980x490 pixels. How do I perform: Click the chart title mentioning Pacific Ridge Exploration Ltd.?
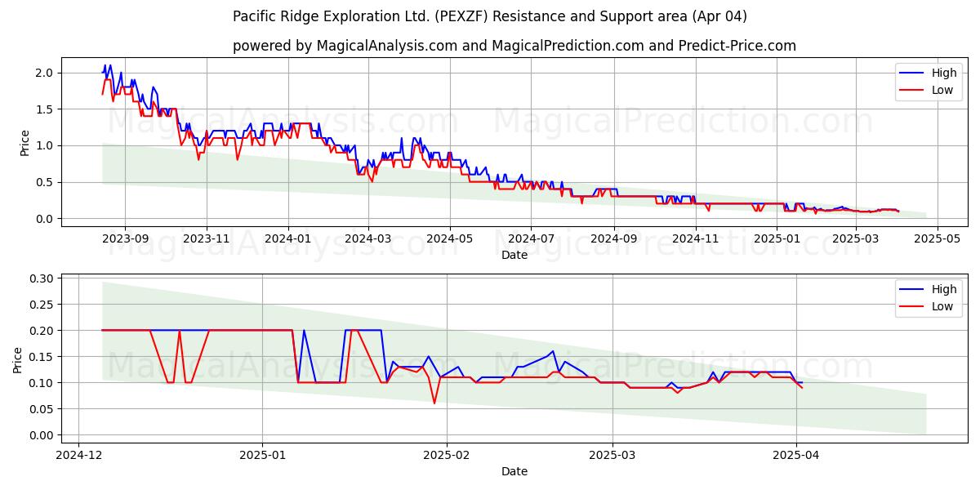point(490,16)
